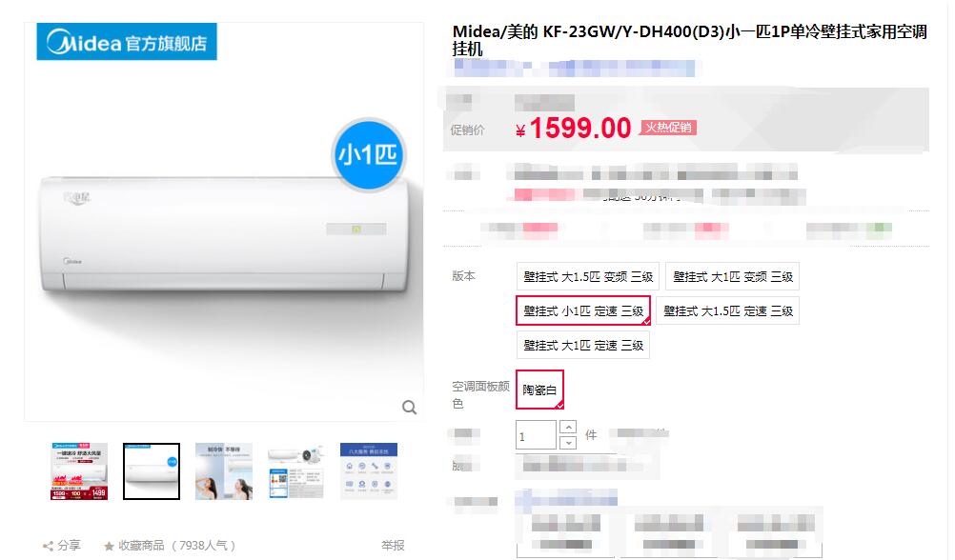The image size is (955, 560).
Task: Click the blue 小1匹 badge on the image
Action: click(x=368, y=154)
